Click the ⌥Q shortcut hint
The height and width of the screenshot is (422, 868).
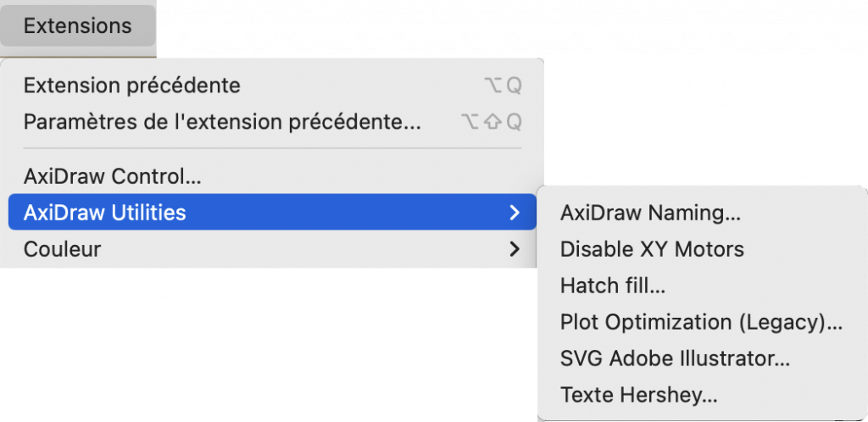point(503,86)
